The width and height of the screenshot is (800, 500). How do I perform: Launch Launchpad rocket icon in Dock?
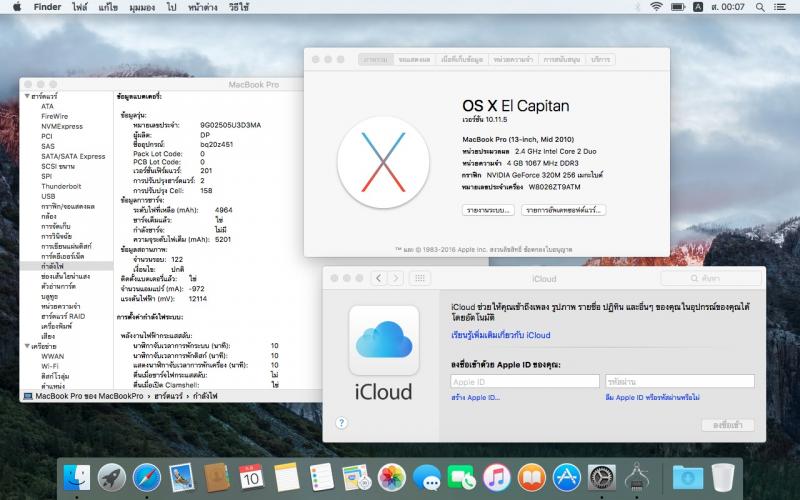(111, 478)
